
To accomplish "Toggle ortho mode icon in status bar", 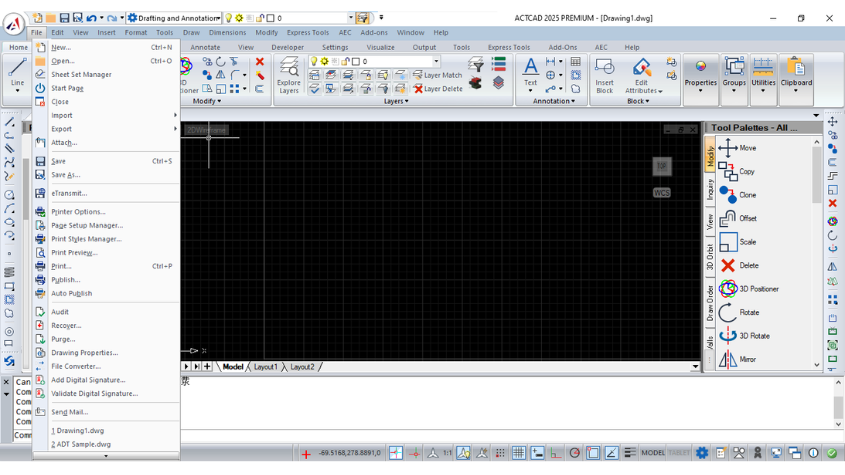I will click(556, 453).
